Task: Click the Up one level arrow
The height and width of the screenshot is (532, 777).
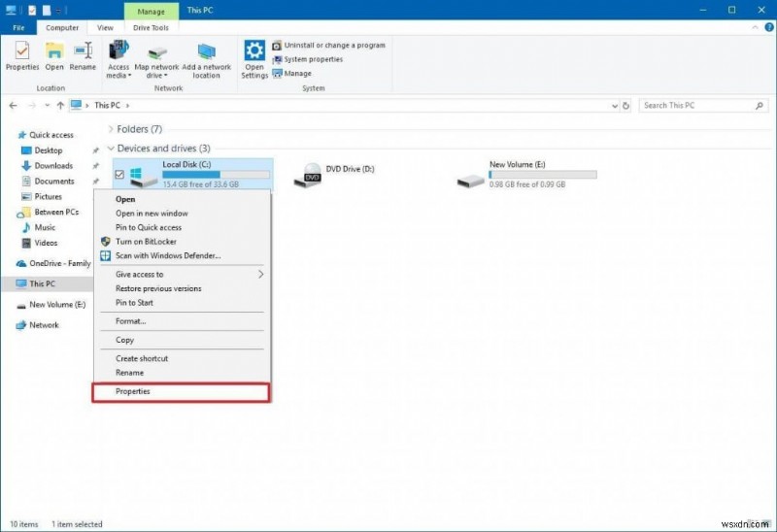Action: coord(60,106)
